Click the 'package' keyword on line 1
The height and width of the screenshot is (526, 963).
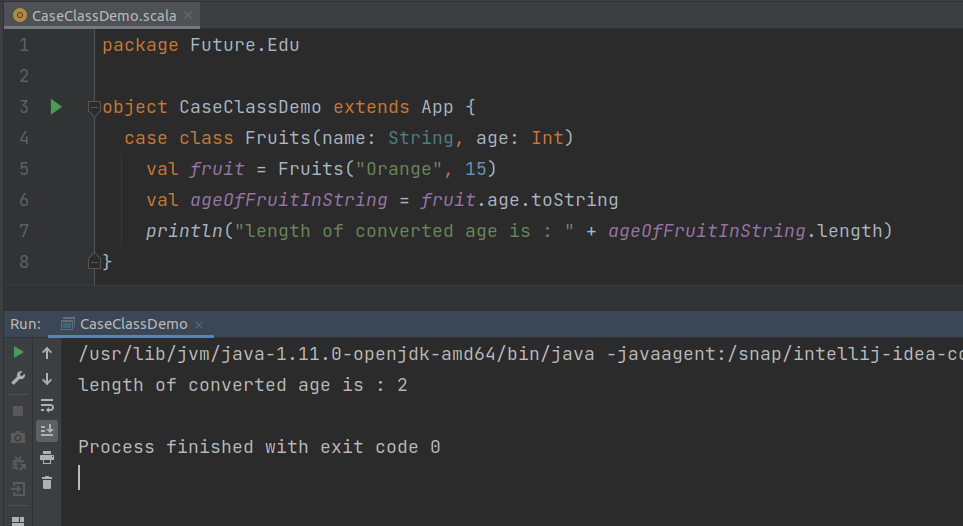tap(140, 45)
